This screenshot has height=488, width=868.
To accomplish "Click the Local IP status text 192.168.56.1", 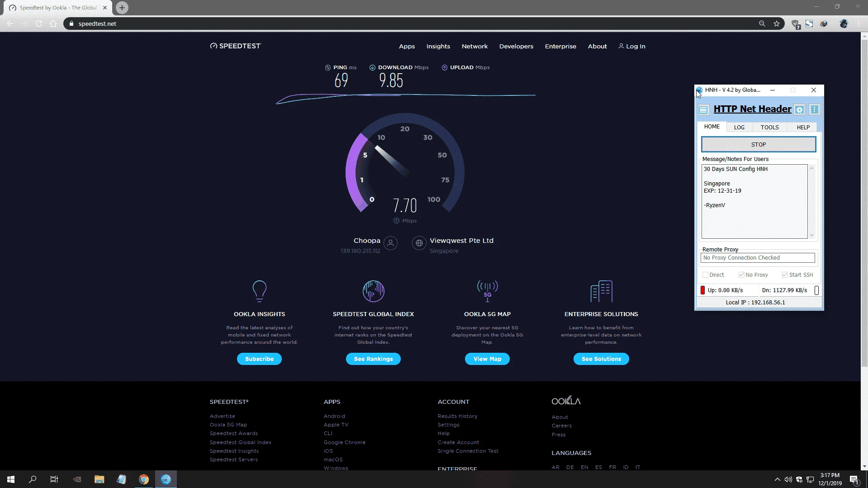I will (755, 303).
